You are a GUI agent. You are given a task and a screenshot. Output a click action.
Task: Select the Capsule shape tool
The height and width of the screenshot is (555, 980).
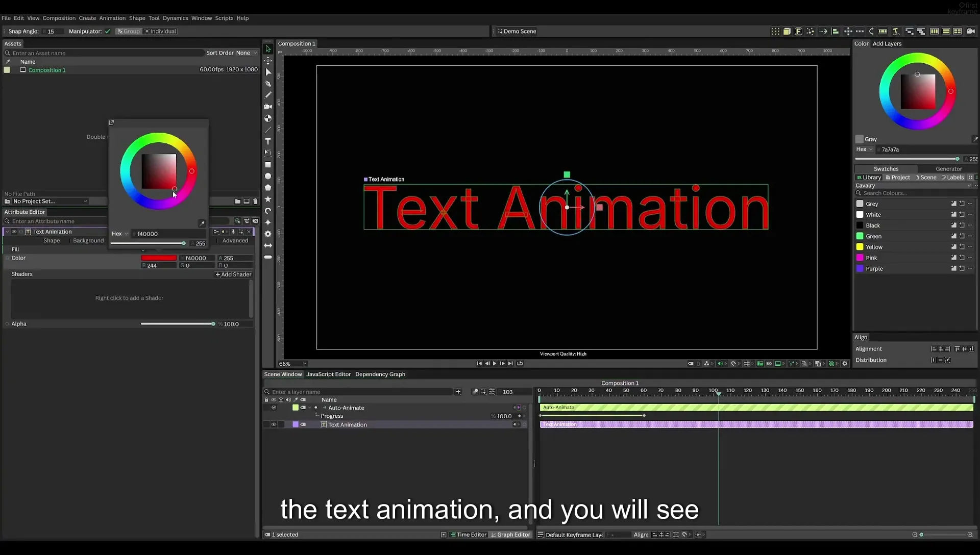pos(268,257)
